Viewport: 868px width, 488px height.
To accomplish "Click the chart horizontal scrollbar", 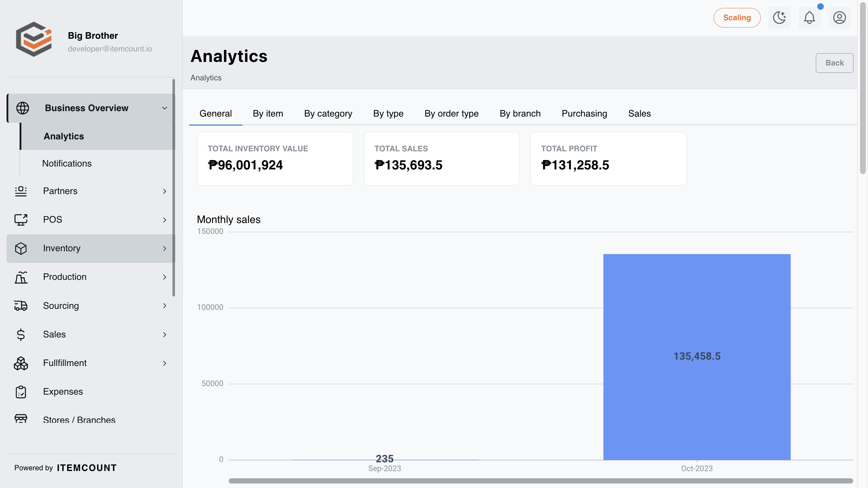I will (541, 481).
